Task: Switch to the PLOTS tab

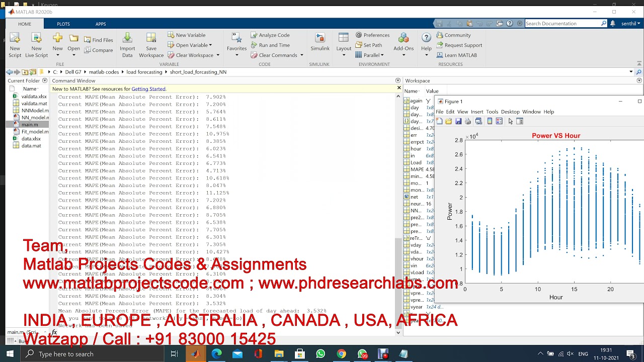Action: click(63, 24)
